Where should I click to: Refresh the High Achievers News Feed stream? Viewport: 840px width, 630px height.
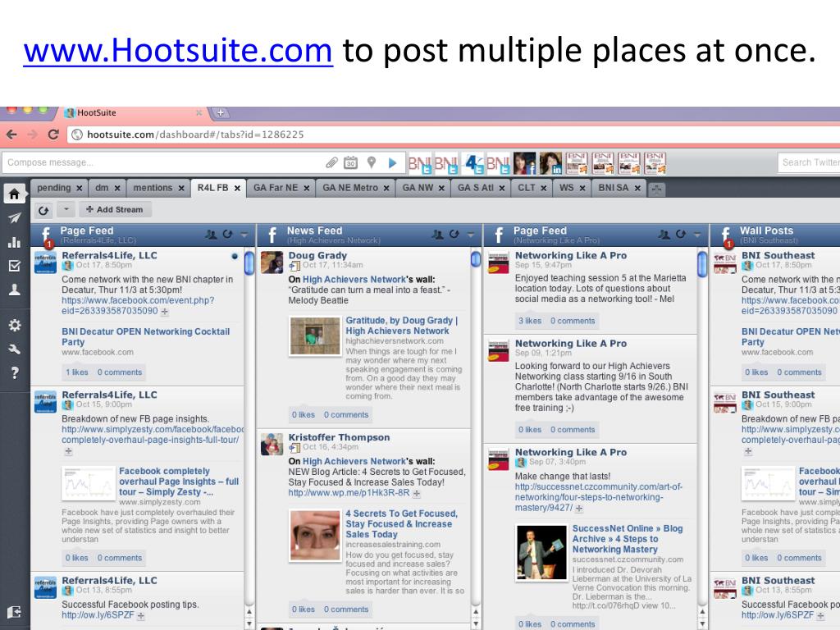point(454,234)
